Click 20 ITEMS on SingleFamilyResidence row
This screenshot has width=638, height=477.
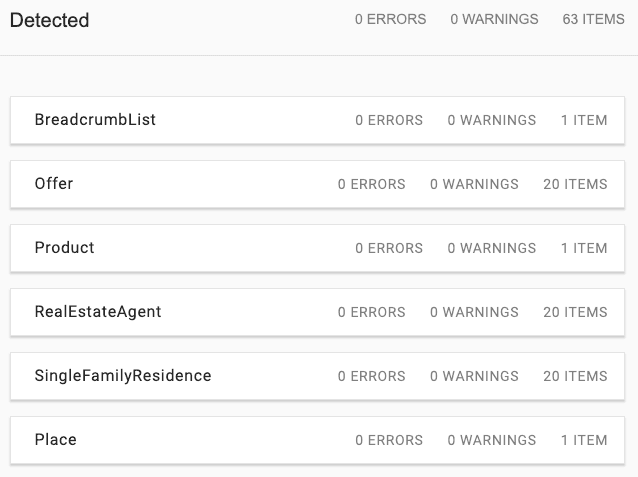click(575, 376)
